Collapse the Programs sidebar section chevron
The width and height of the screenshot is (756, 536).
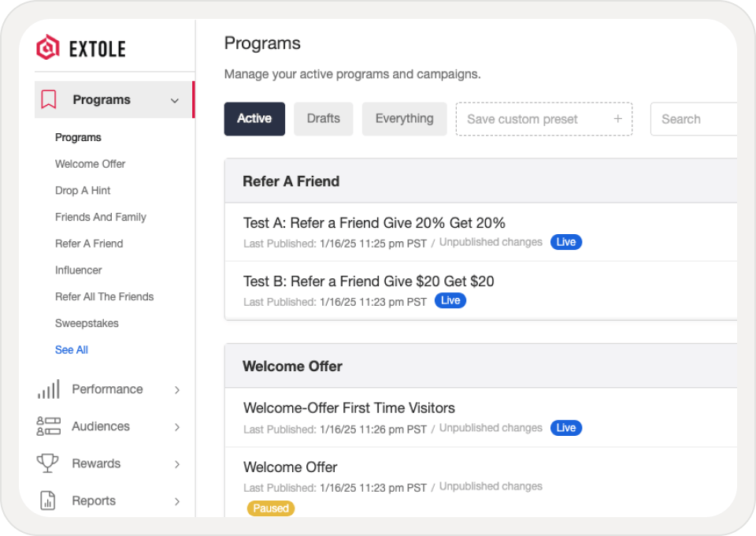coord(175,100)
